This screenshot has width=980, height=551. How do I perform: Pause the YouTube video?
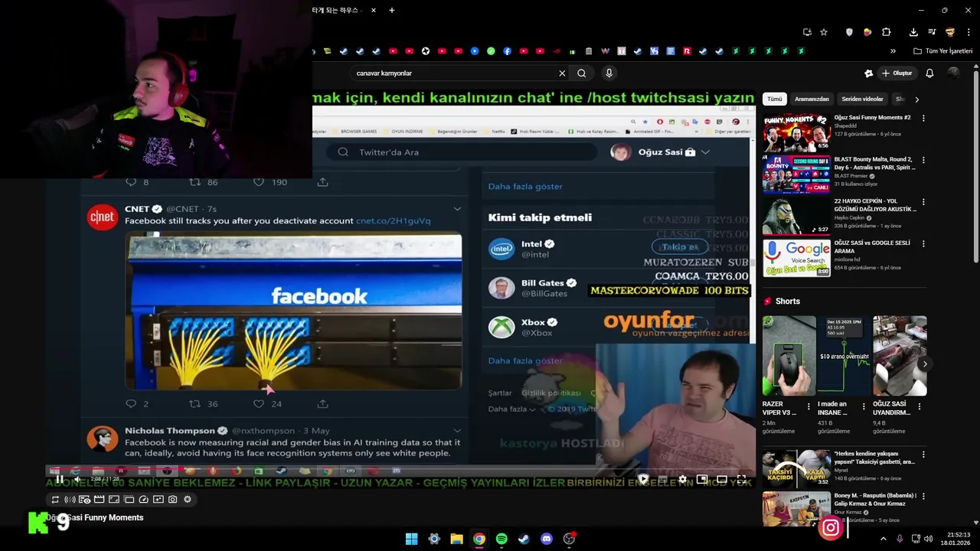[59, 479]
